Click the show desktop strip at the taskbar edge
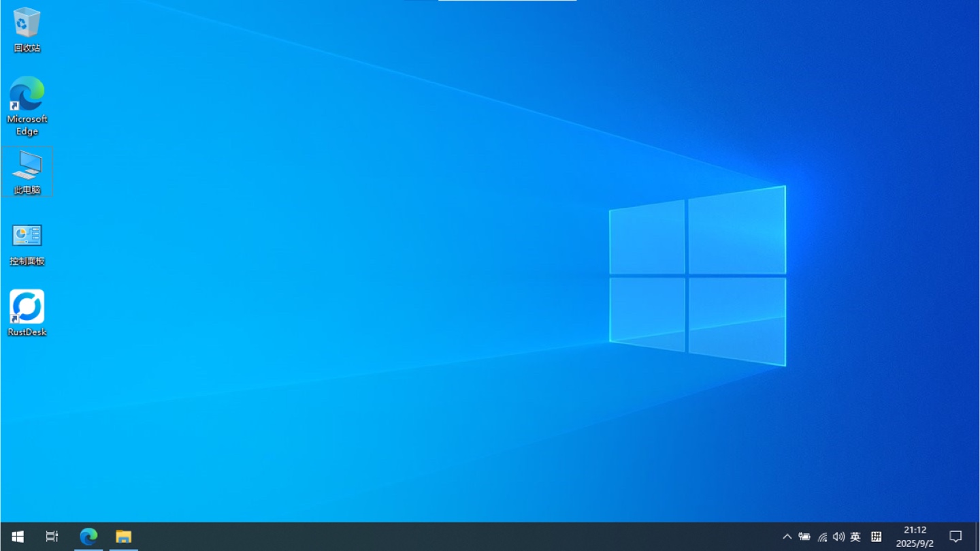The height and width of the screenshot is (551, 980). click(x=977, y=537)
